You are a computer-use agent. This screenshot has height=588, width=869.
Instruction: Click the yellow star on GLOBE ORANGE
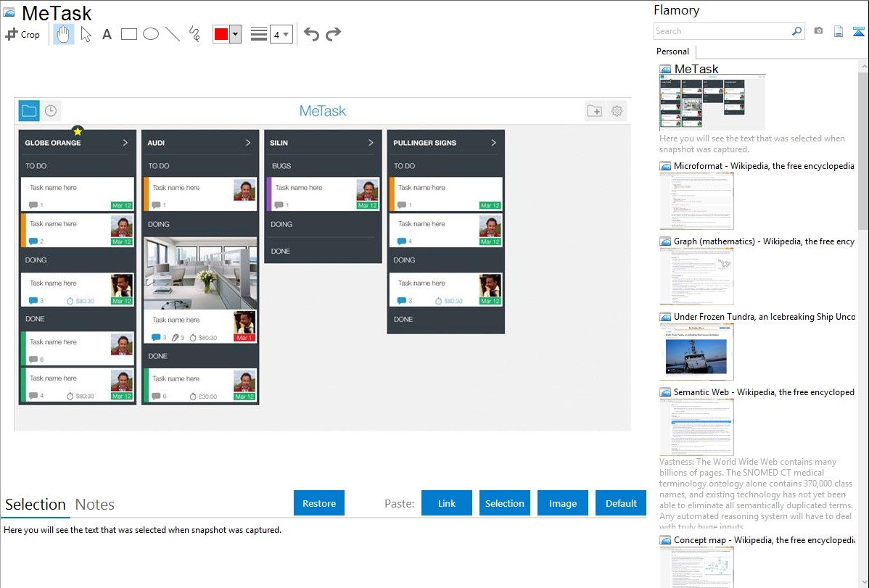(x=78, y=131)
